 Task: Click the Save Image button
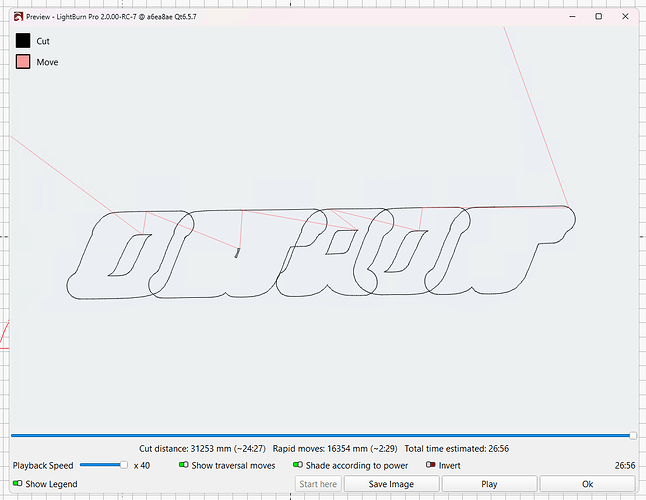click(391, 484)
